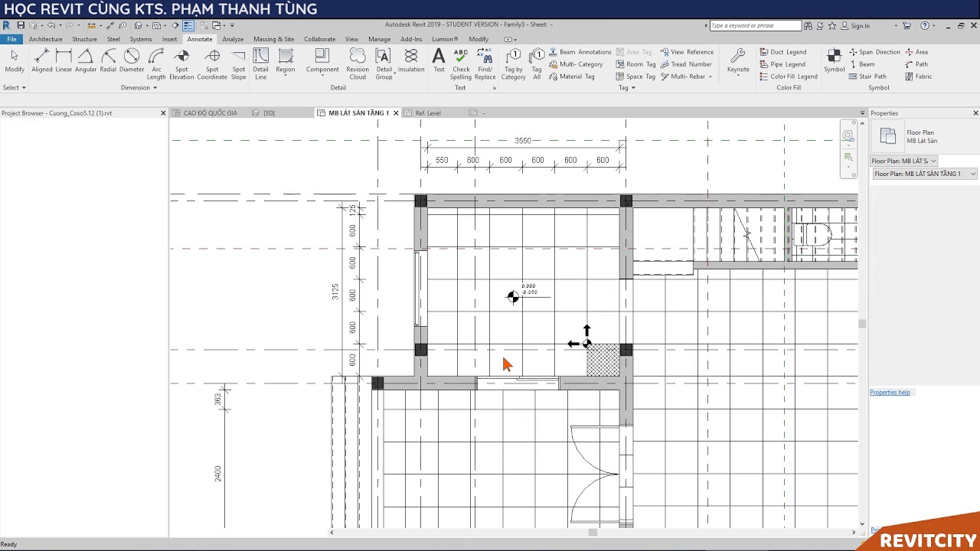Click the Modify tool
This screenshot has height=551, width=980.
point(15,61)
